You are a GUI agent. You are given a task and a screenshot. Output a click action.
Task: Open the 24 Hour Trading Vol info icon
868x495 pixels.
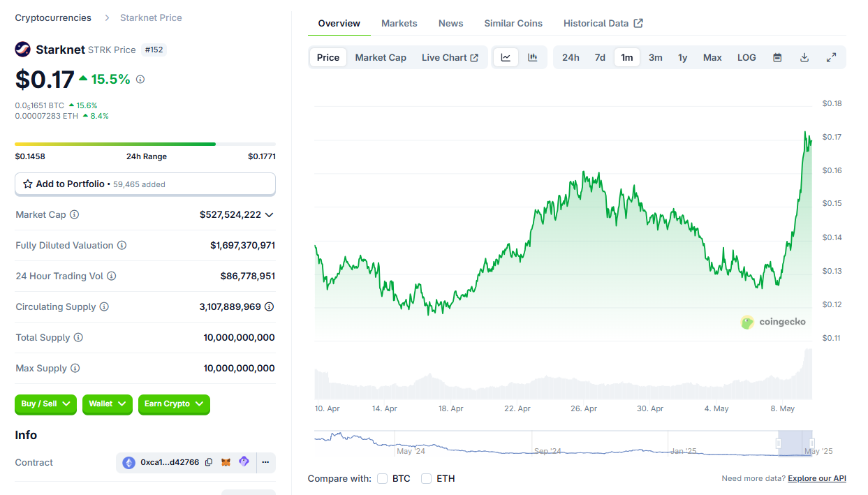coord(111,276)
